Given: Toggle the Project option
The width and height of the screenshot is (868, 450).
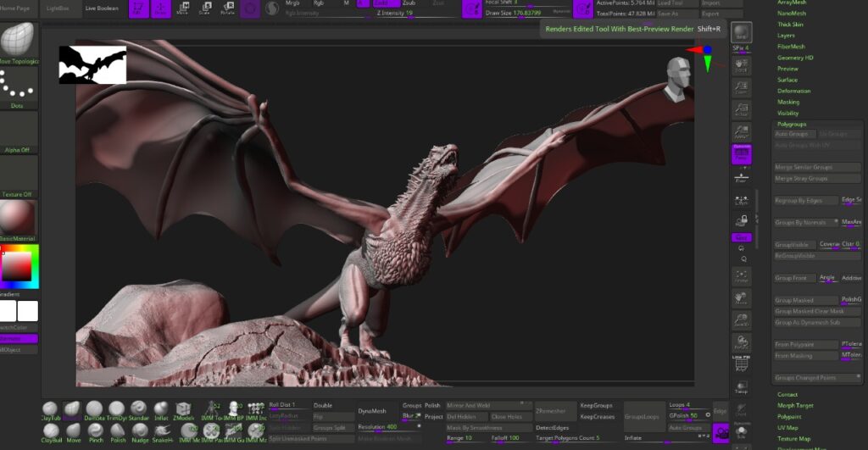Looking at the screenshot, I should point(433,416).
